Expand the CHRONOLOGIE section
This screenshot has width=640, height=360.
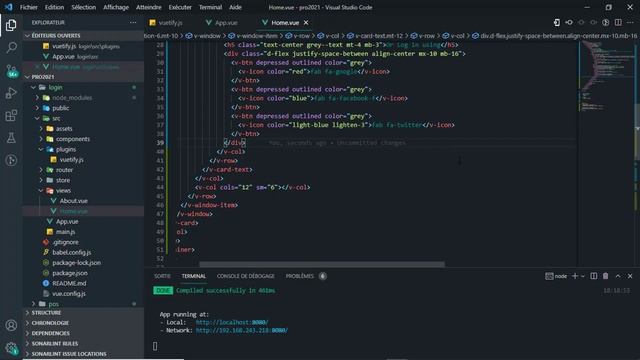[x=84, y=323]
